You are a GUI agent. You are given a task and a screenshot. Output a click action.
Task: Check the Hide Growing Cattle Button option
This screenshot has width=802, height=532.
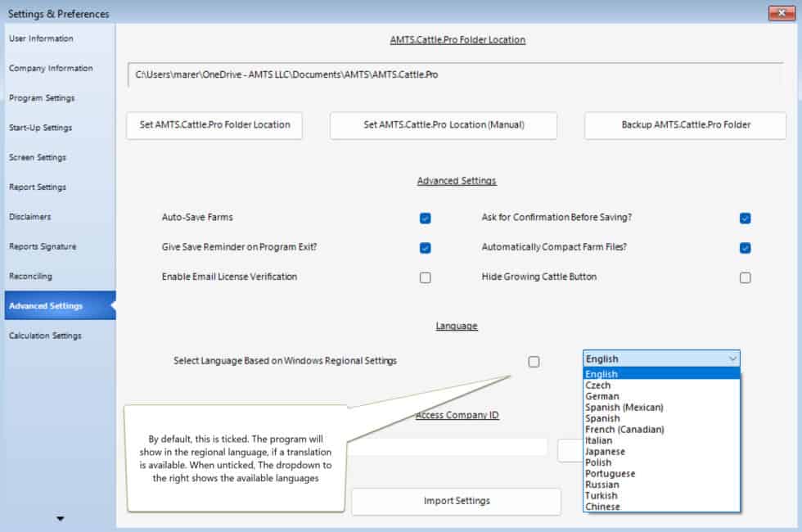point(745,277)
